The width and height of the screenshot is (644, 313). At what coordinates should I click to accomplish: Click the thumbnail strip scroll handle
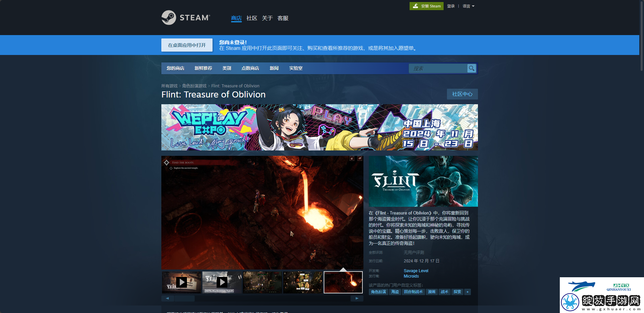[x=185, y=298]
